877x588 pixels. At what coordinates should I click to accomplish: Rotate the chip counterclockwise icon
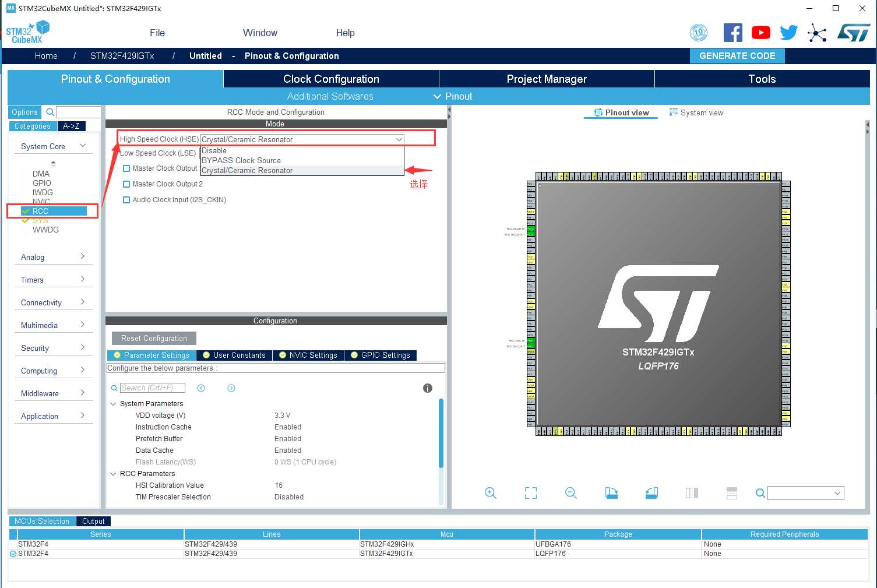(651, 493)
